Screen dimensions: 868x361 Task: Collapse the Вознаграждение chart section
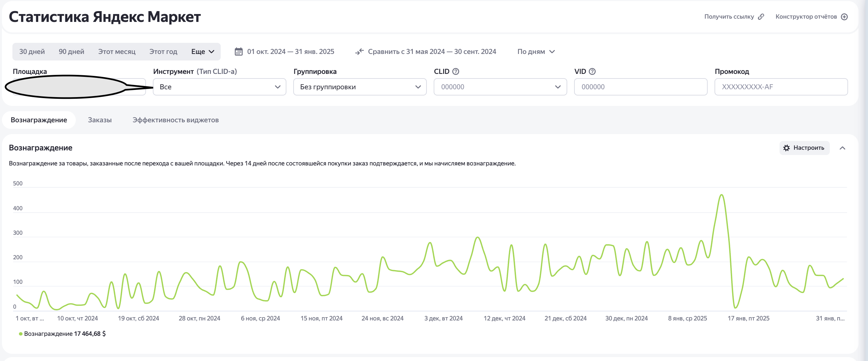tap(843, 148)
